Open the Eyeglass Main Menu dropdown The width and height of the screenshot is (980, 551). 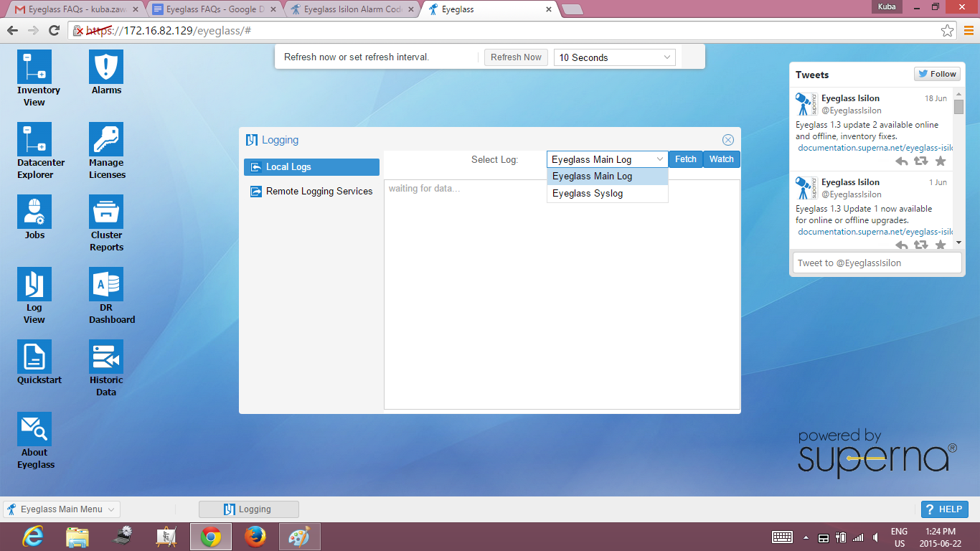(62, 509)
